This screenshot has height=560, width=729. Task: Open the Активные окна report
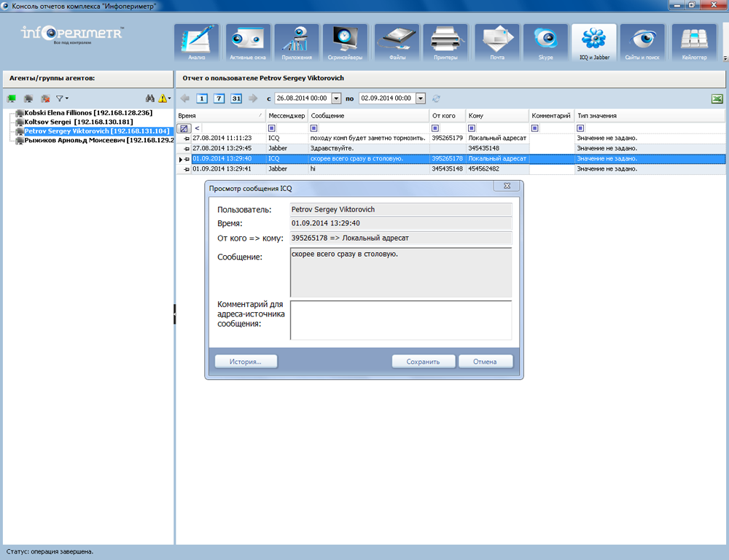(247, 43)
